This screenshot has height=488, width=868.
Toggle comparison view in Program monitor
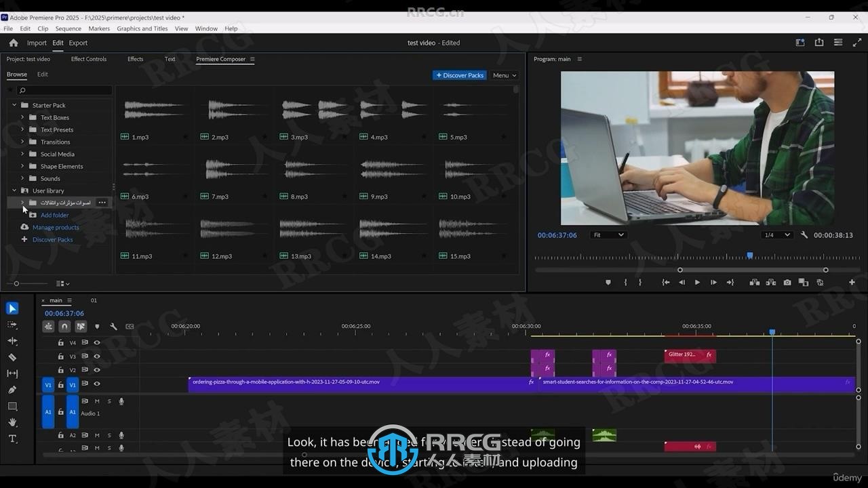(804, 283)
